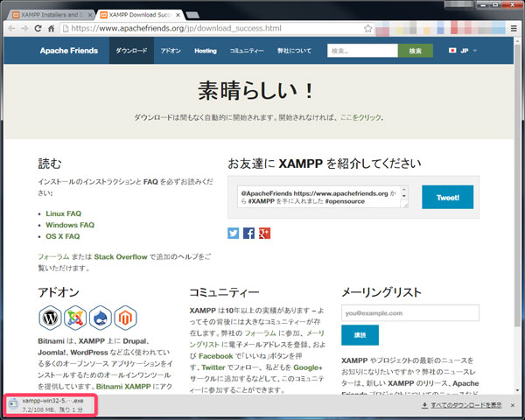Image resolution: width=525 pixels, height=420 pixels.
Task: Open the Magento add-on icon
Action: point(125,318)
